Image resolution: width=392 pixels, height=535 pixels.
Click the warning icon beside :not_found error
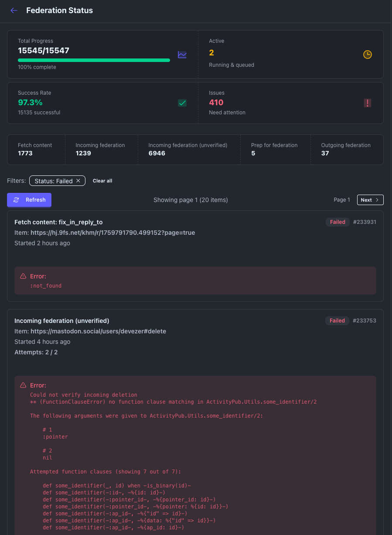pos(23,276)
